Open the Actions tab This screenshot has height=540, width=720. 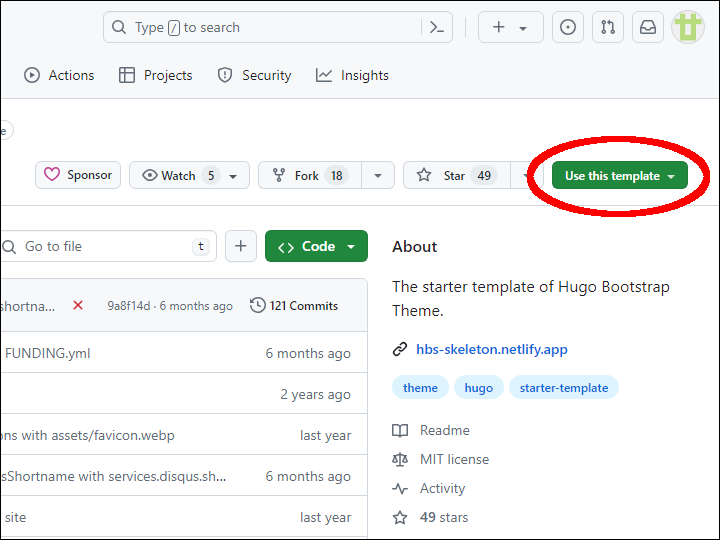pos(59,75)
